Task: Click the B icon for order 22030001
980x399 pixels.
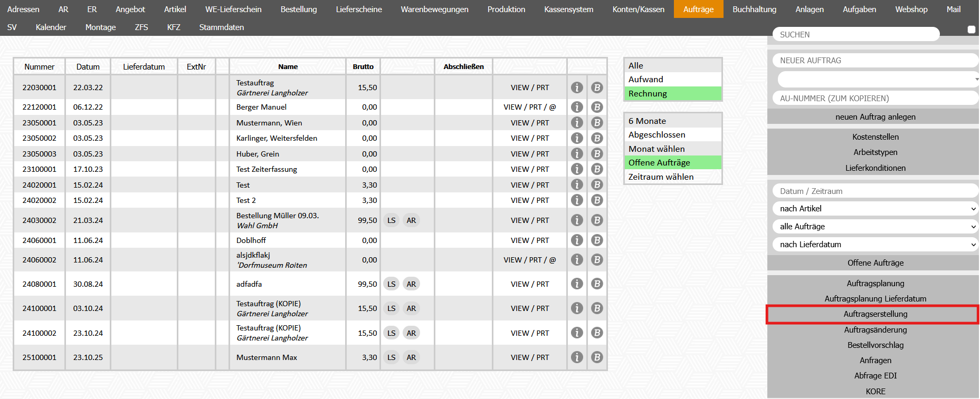Action: pos(597,87)
